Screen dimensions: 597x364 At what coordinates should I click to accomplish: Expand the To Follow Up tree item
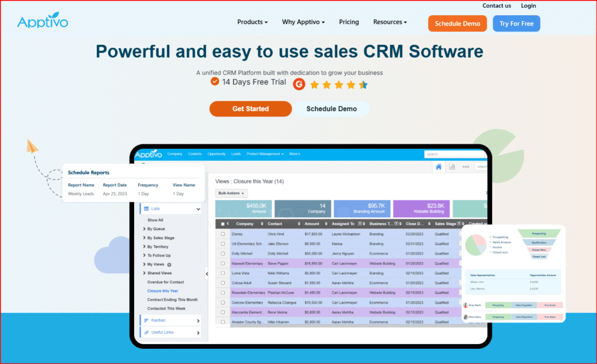(x=145, y=255)
